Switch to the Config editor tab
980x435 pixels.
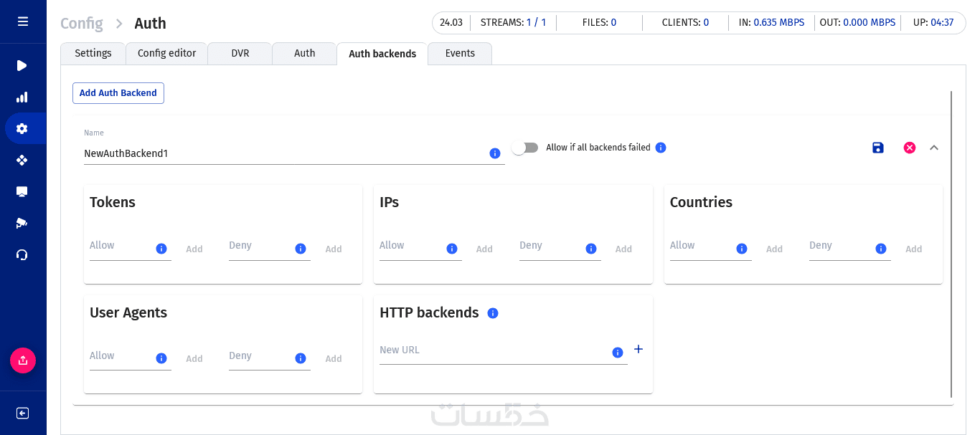pyautogui.click(x=166, y=54)
